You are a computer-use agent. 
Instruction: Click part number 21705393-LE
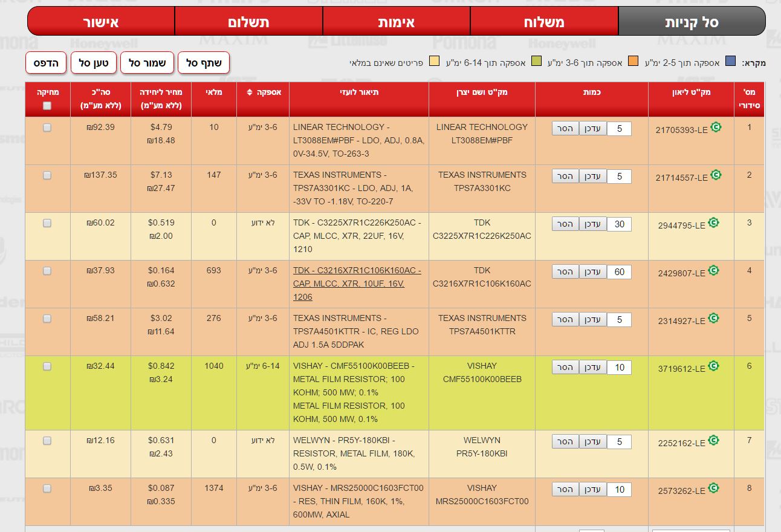coord(682,130)
